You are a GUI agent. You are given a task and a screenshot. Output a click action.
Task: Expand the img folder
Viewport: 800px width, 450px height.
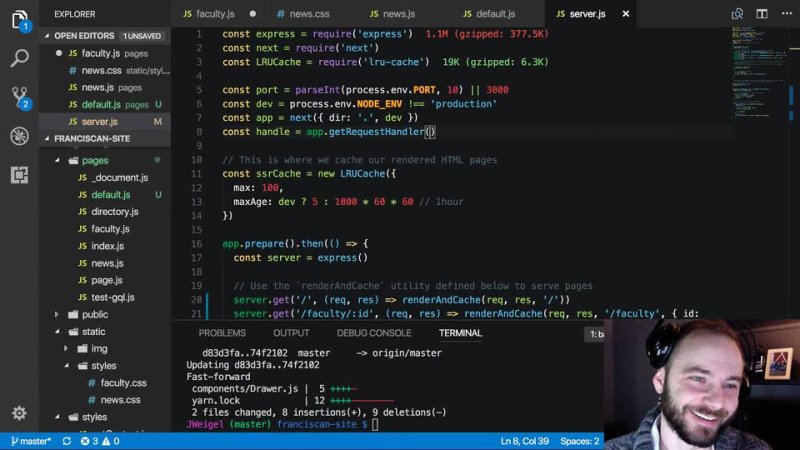tap(66, 348)
